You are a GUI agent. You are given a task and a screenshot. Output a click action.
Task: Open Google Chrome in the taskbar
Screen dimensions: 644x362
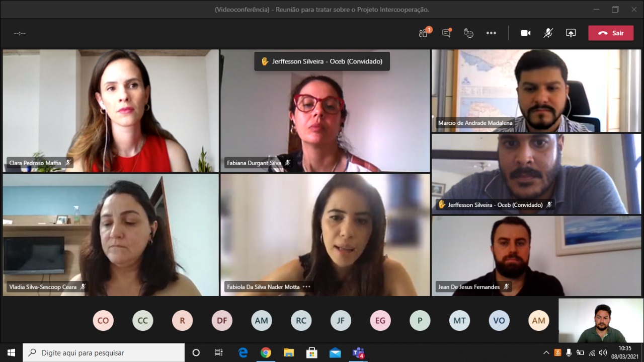point(266,352)
